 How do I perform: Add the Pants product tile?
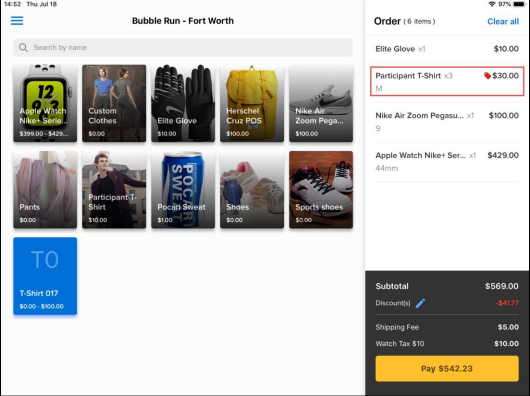click(x=45, y=190)
